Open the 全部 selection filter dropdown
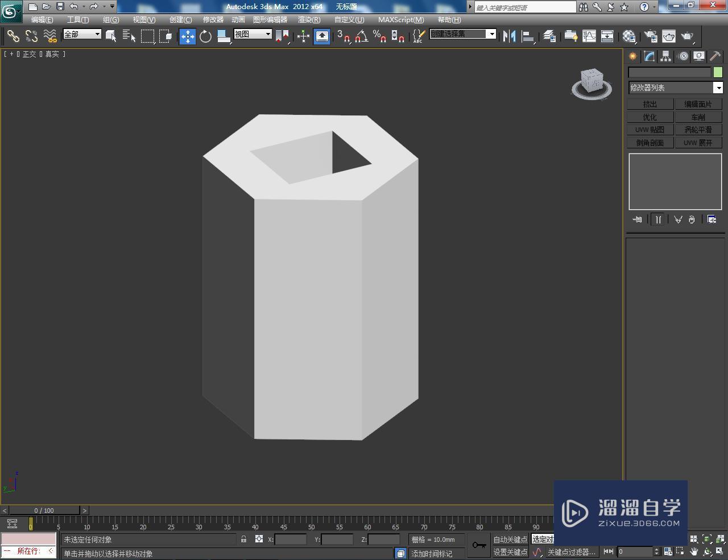The height and width of the screenshot is (560, 728). point(81,34)
